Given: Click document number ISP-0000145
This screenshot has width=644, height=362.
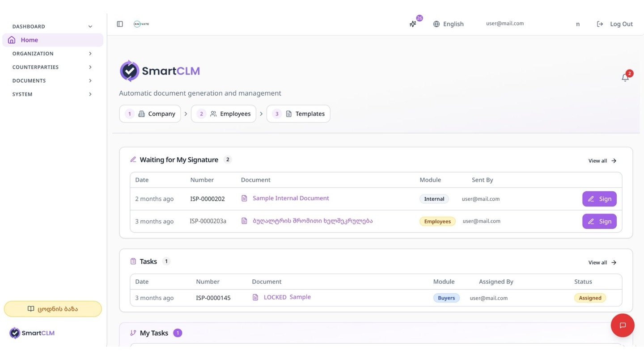Looking at the screenshot, I should [x=213, y=298].
